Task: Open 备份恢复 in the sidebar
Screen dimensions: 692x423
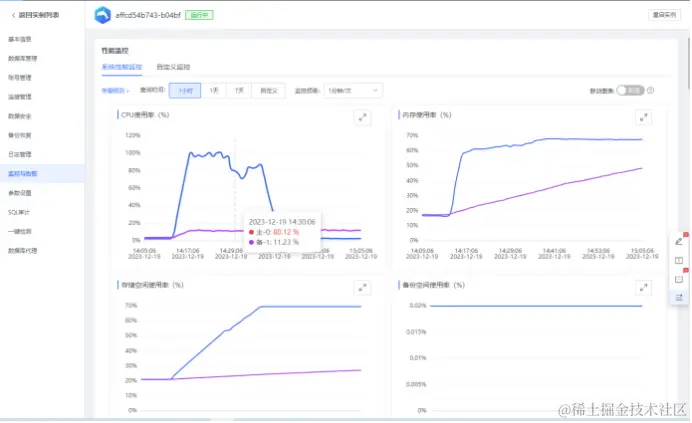Action: [20, 135]
